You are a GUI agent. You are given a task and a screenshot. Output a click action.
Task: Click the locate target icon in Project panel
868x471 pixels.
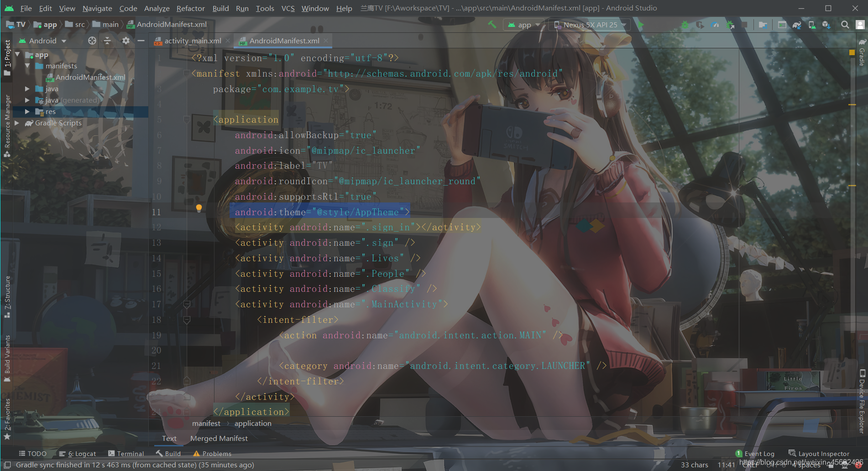92,41
